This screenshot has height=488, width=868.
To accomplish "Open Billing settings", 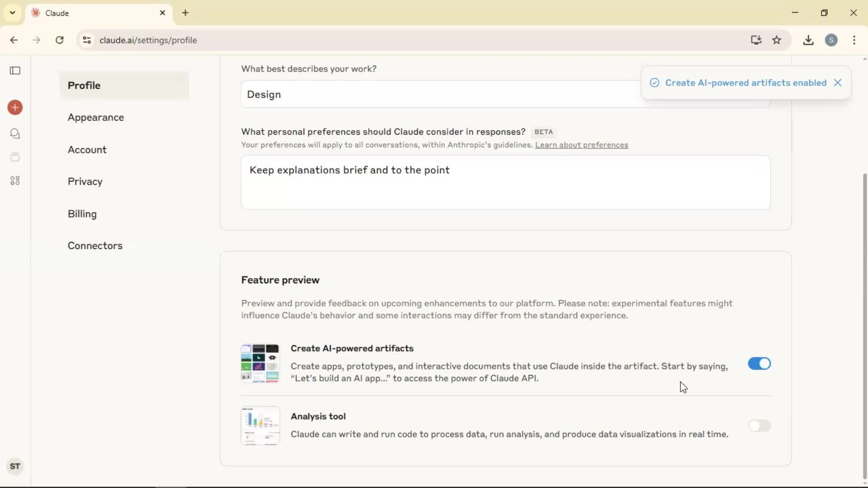I will (82, 214).
